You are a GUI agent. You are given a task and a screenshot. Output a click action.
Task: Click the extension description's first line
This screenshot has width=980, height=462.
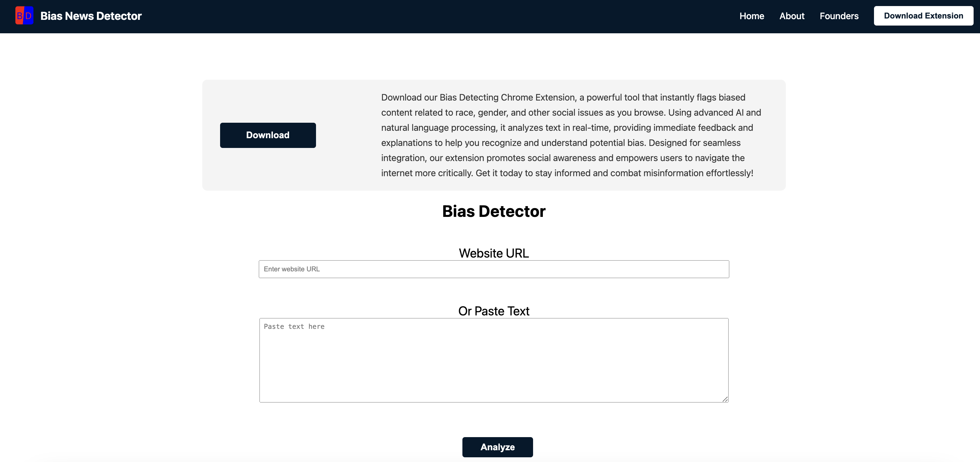563,98
